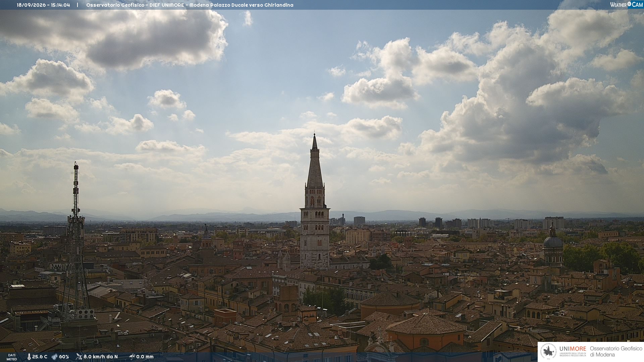Click the WeatherCam camera lens icon
The image size is (644, 362).
click(x=629, y=4)
